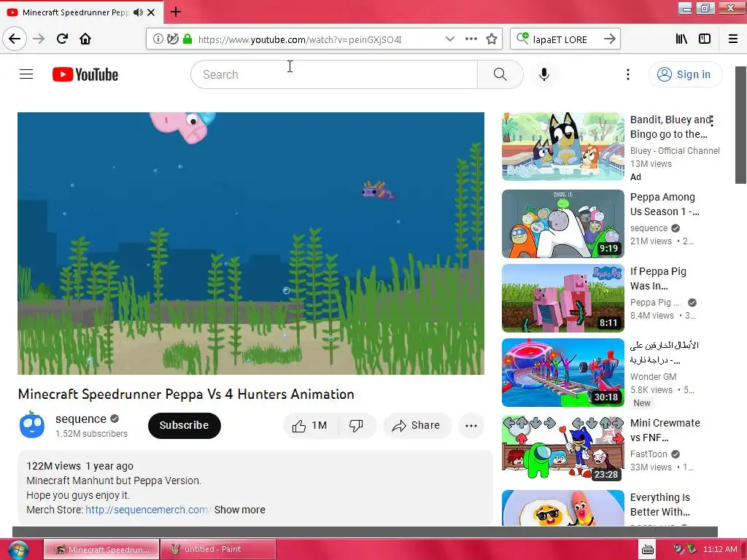Open the If Peppa Pig Was In title
Viewport: 747px width, 560px height.
pyautogui.click(x=658, y=279)
